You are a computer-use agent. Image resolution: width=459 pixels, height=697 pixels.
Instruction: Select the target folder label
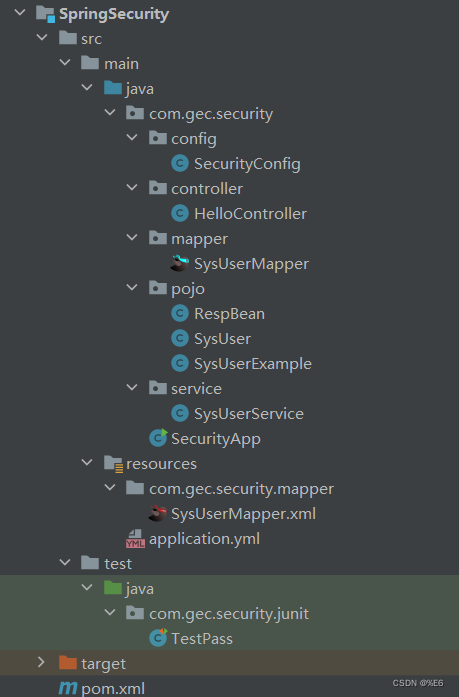coord(104,664)
